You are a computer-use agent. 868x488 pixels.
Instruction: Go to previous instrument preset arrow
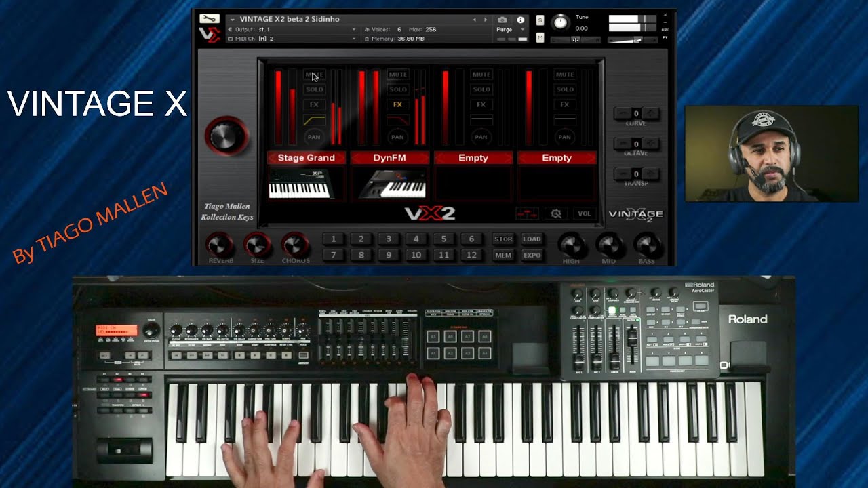[474, 20]
